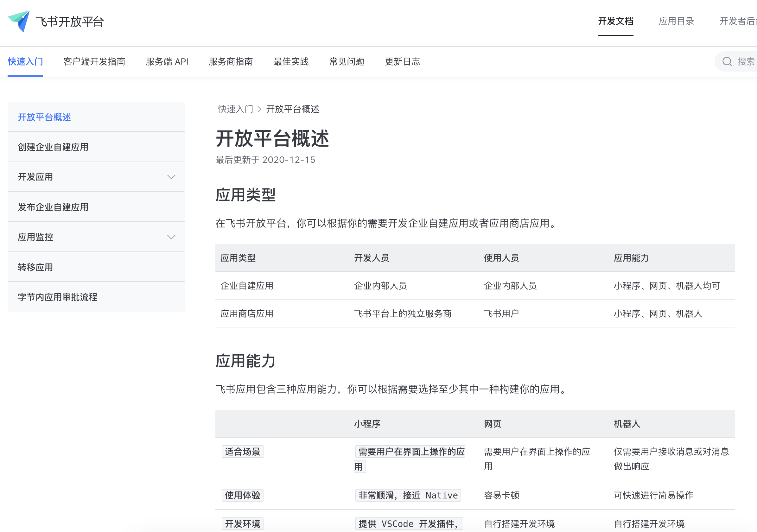Click the search magnifier icon
The image size is (757, 532).
(x=727, y=61)
